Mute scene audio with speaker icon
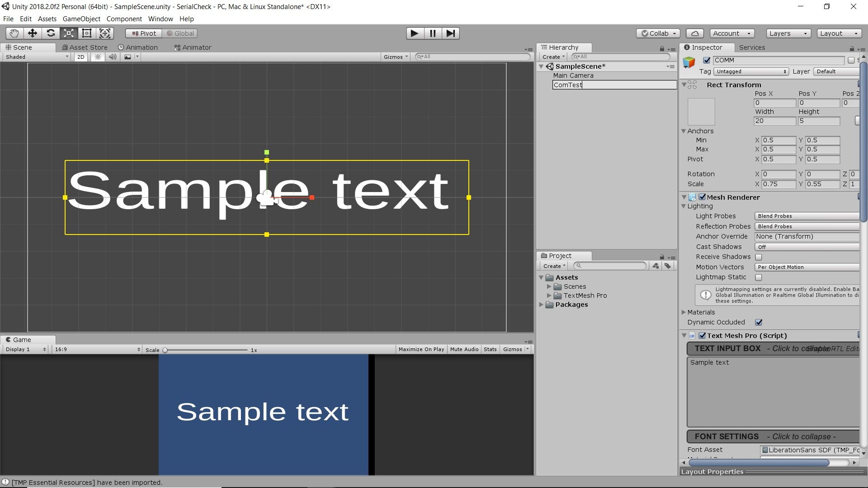This screenshot has width=868, height=488. click(x=112, y=56)
